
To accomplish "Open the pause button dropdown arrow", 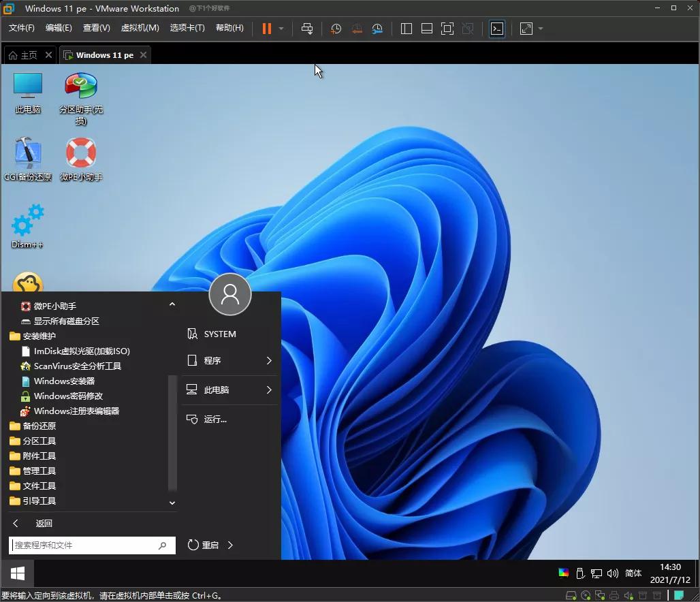I will (x=279, y=29).
